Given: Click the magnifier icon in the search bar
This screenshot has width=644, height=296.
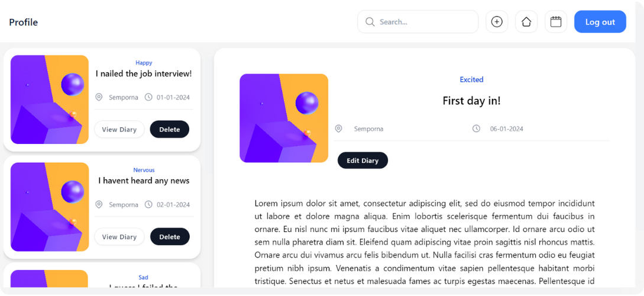Looking at the screenshot, I should [370, 22].
